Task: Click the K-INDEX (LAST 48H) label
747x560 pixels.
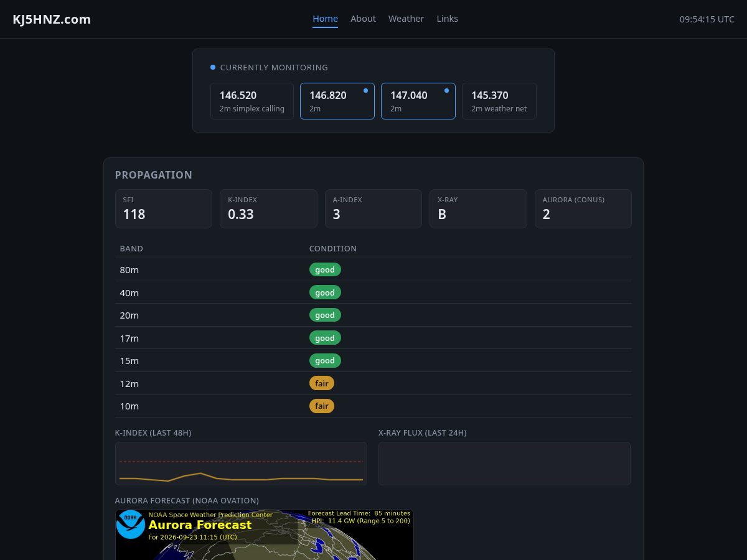Action: point(153,432)
